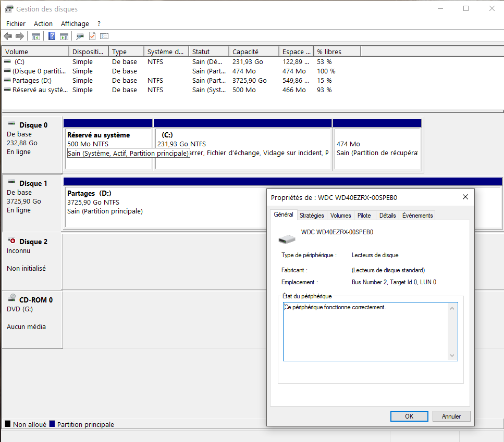This screenshot has width=504, height=442.
Task: Click the '466 Mo' free space cell
Action: [294, 90]
